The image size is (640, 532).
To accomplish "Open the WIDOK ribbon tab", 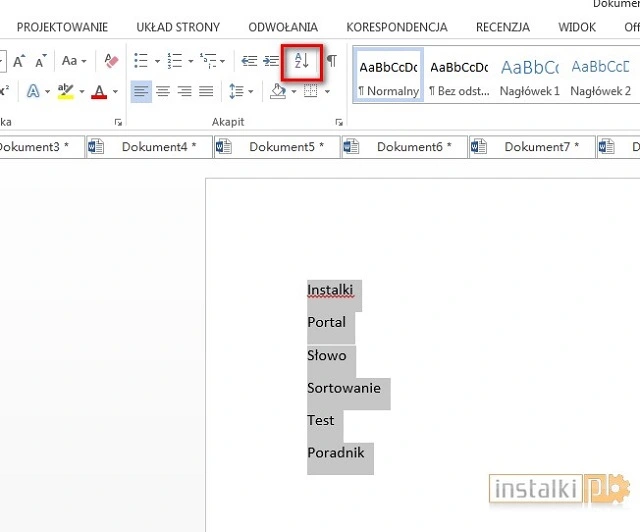I will point(577,27).
